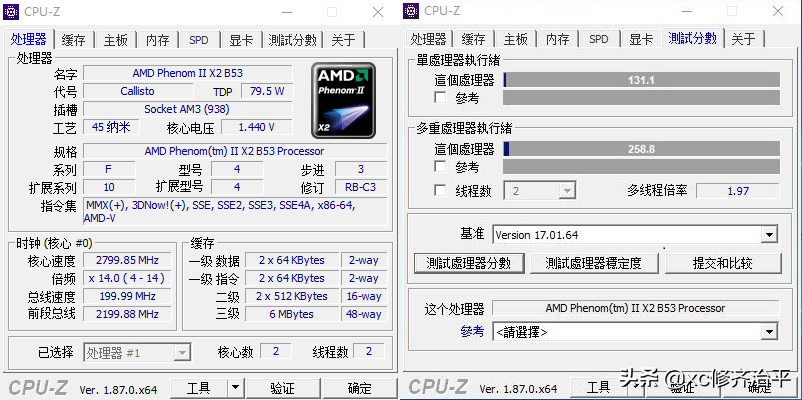Image resolution: width=802 pixels, height=400 pixels.
Task: Click 确定 button in left window
Action: pyautogui.click(x=359, y=388)
